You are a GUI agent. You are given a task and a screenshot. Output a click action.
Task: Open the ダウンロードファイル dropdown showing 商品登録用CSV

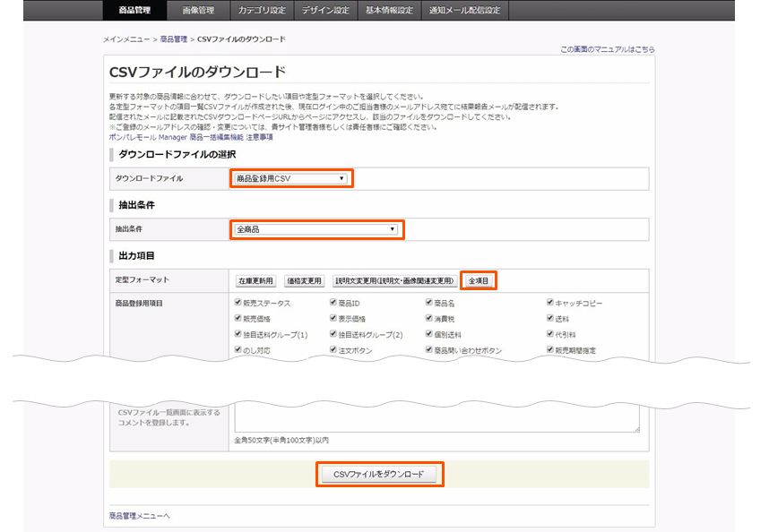coord(291,178)
